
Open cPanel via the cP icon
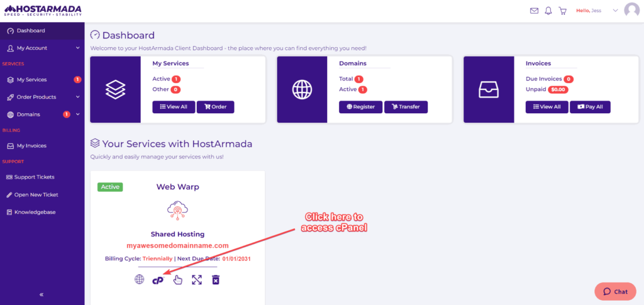[x=158, y=280]
